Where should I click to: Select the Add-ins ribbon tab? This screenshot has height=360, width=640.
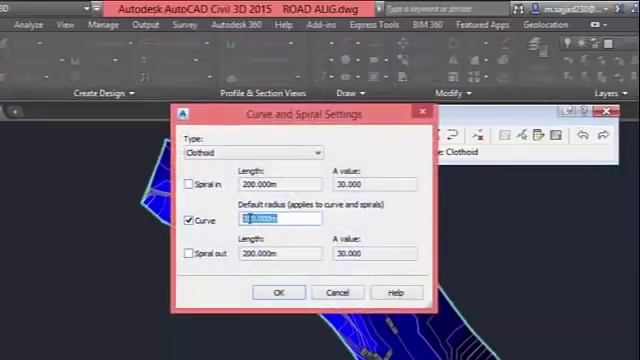click(321, 25)
